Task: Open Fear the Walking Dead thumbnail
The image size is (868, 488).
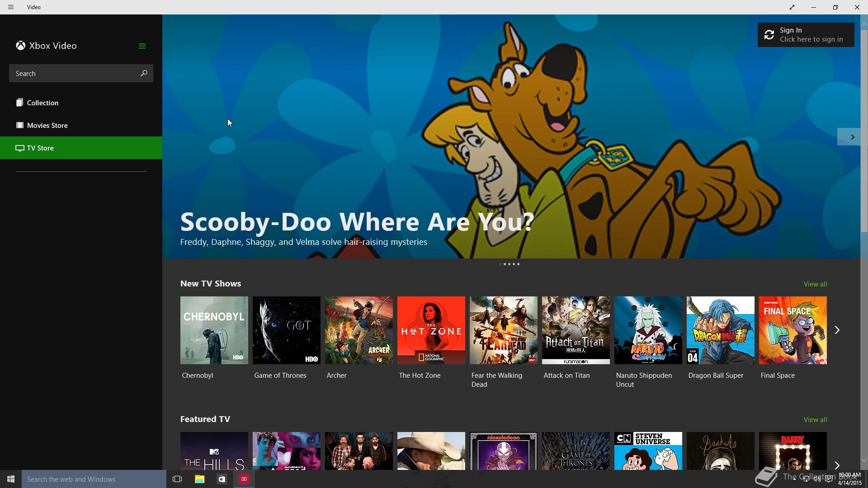Action: (x=504, y=330)
